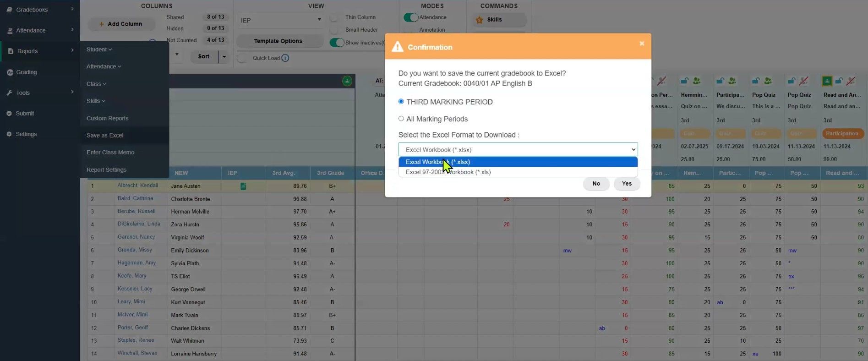Click the 3rd Grade column header
The image size is (868, 361).
click(331, 173)
